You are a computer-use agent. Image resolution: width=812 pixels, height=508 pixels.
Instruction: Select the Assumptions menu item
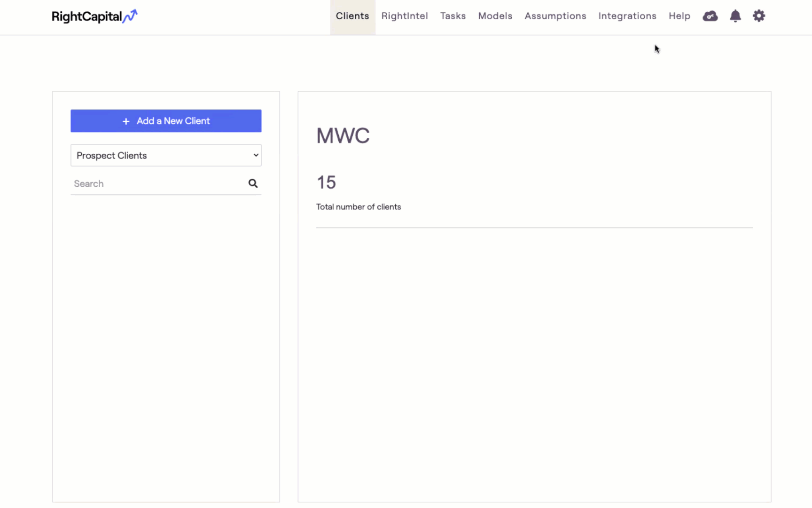(x=555, y=16)
